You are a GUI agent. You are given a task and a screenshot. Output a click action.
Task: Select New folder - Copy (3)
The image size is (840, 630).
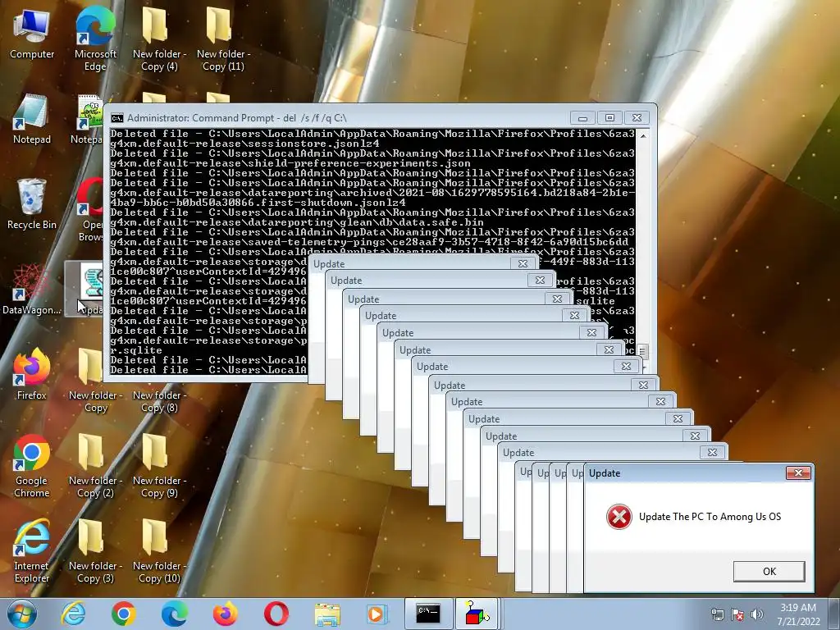(x=95, y=550)
